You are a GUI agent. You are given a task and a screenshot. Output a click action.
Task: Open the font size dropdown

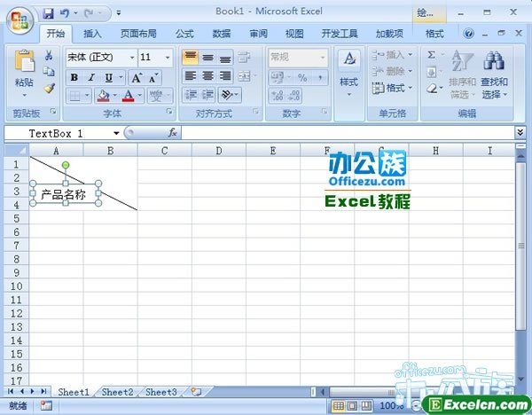168,58
